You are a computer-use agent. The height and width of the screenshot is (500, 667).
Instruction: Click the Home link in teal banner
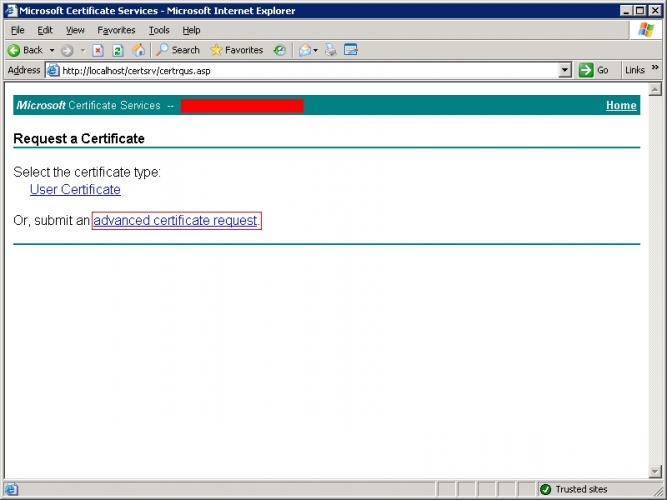(x=621, y=106)
